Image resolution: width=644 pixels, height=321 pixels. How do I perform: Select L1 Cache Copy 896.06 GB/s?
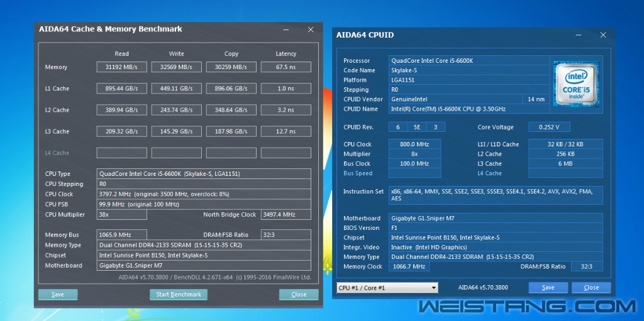click(231, 88)
